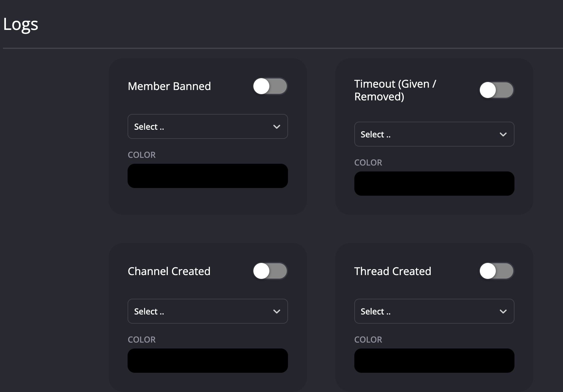Click the Logs page heading

point(21,24)
